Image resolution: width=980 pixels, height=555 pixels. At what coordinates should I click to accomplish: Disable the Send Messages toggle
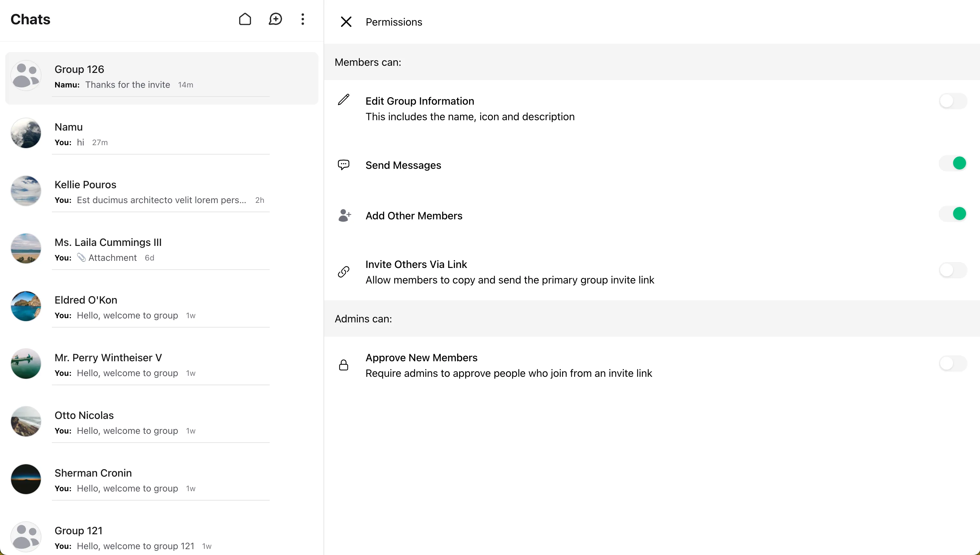pyautogui.click(x=953, y=163)
